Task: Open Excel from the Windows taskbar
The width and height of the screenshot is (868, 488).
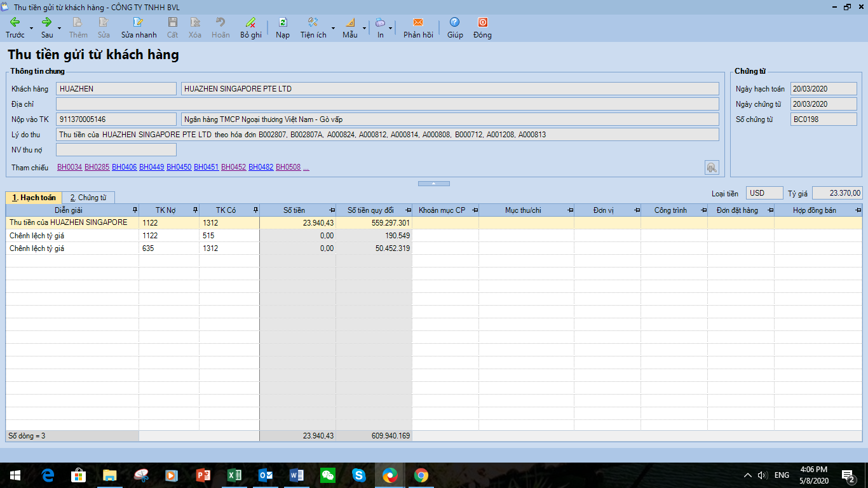Action: click(x=234, y=475)
